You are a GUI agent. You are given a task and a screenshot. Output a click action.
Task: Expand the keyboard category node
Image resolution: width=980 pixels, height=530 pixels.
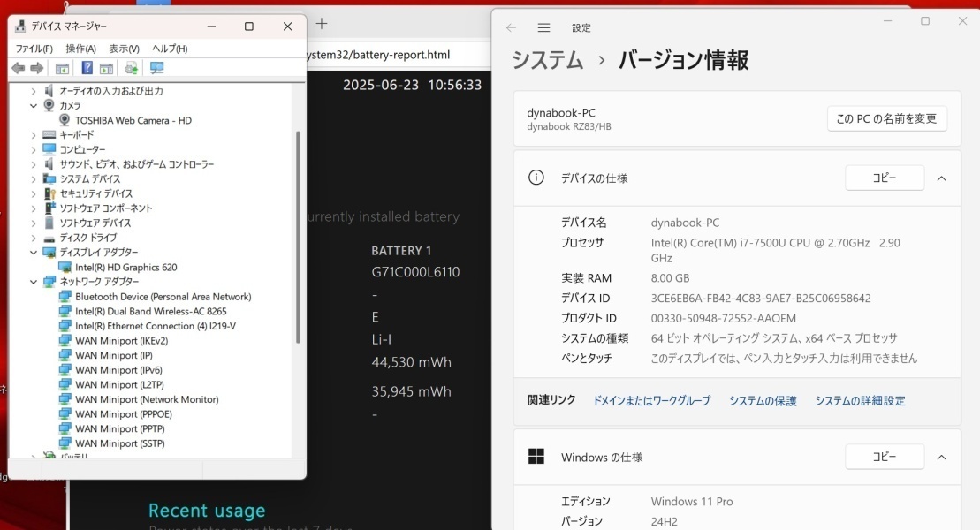[x=34, y=134]
